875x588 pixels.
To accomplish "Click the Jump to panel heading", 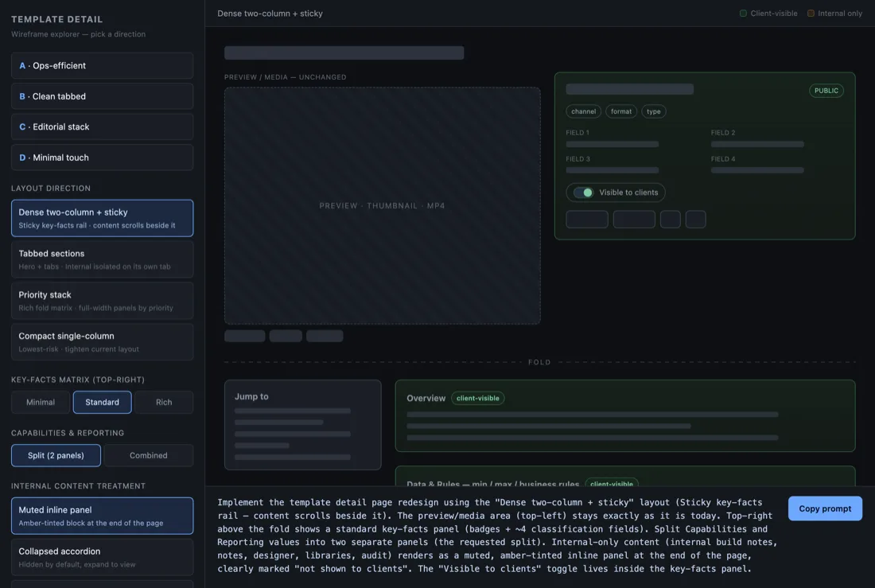I will [251, 396].
